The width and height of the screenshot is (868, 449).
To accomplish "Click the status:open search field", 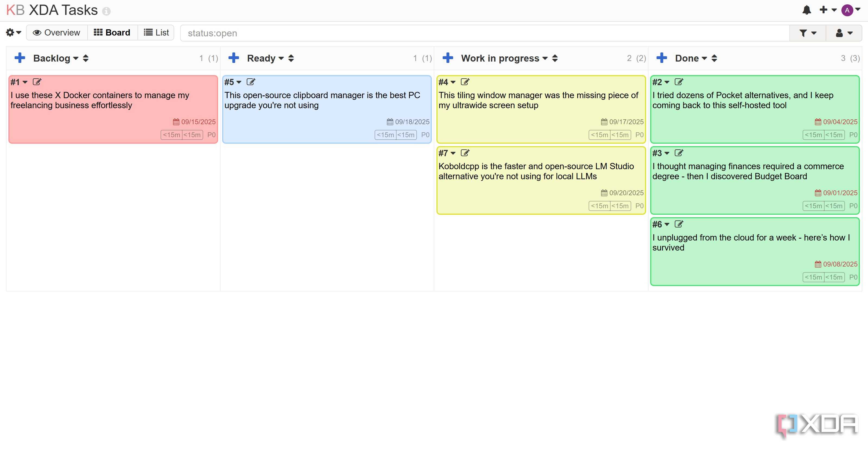I will coord(484,33).
